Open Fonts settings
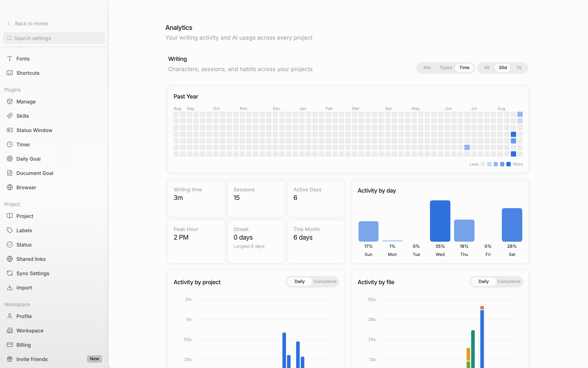The image size is (588, 368). click(54, 59)
